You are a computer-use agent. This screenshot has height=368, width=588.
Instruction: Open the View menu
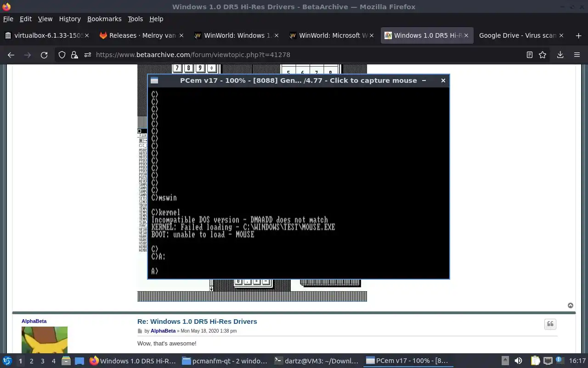45,19
